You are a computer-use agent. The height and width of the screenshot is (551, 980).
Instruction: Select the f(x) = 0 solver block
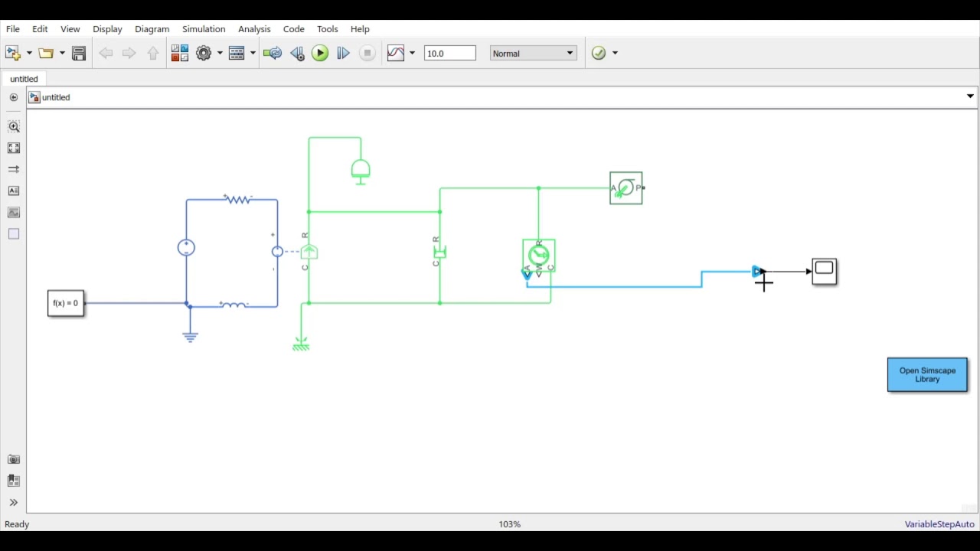66,303
